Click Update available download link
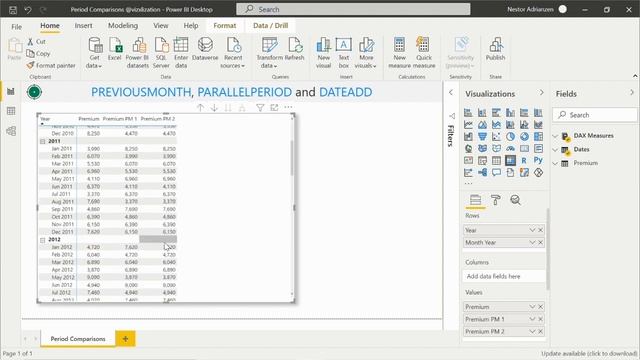 tap(589, 353)
